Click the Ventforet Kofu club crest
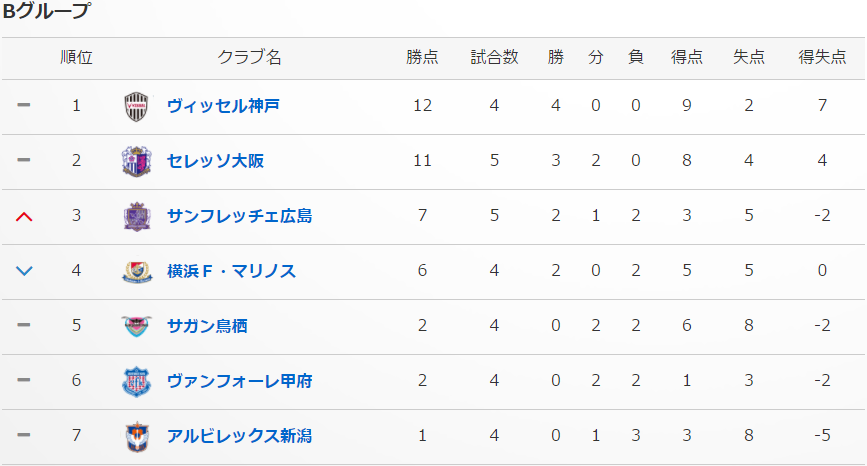The width and height of the screenshot is (867, 466). pos(136,381)
